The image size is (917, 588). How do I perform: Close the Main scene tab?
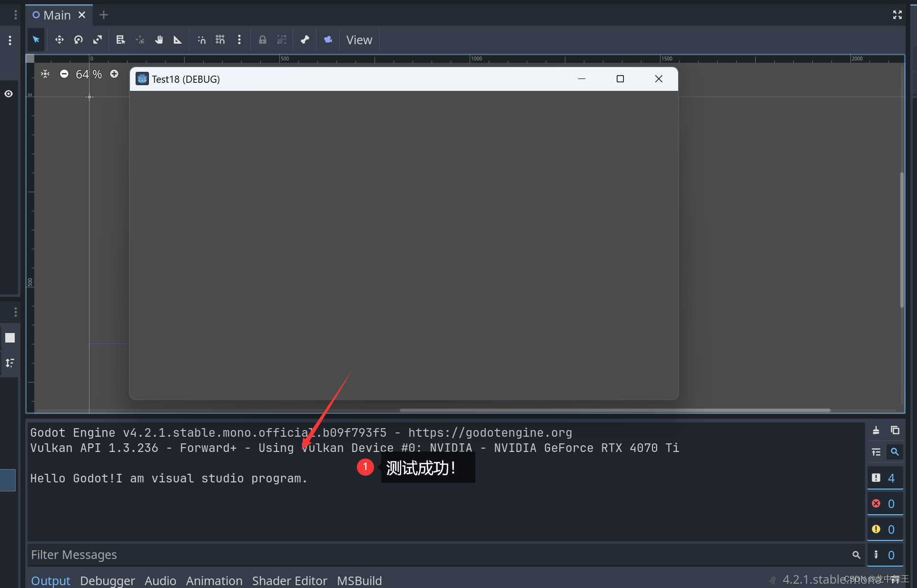tap(82, 15)
